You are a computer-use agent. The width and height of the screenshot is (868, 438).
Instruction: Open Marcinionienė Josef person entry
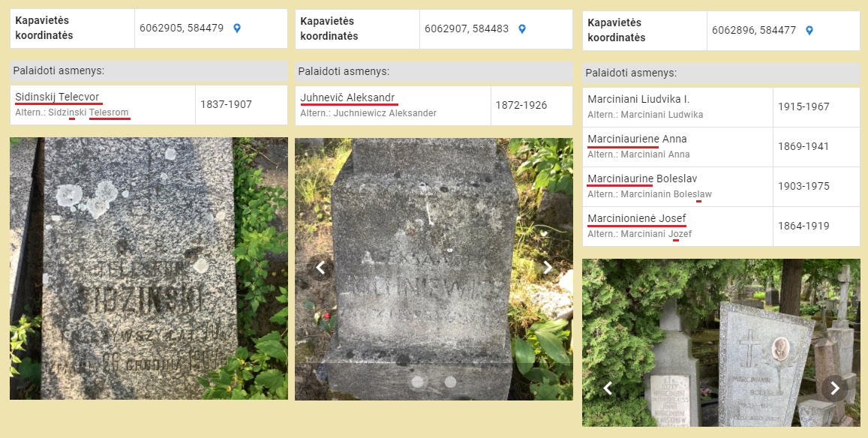pos(637,219)
